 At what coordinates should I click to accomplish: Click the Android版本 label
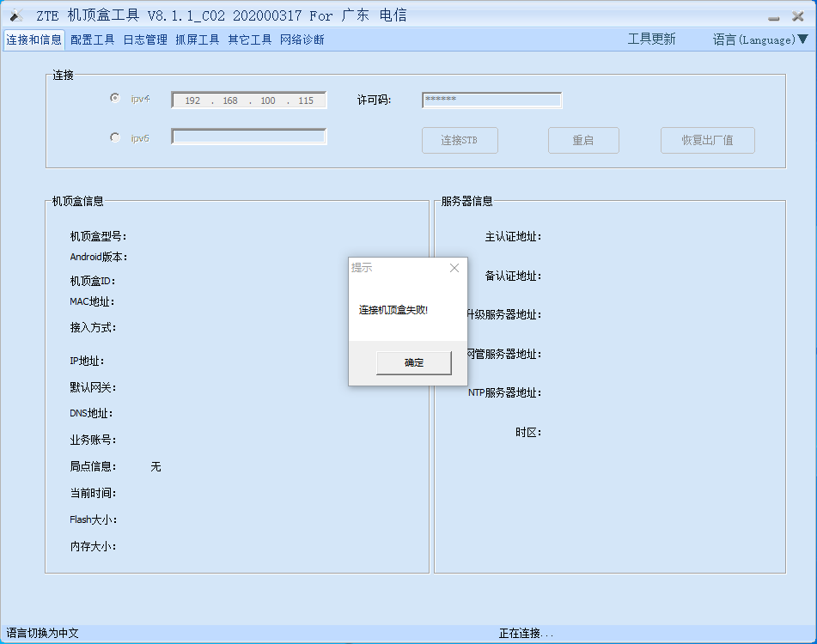click(x=99, y=257)
